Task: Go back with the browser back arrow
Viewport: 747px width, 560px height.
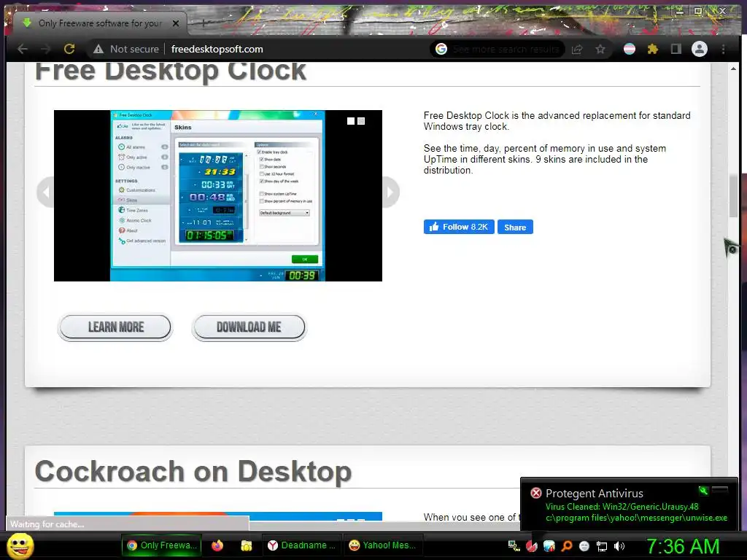Action: click(22, 49)
